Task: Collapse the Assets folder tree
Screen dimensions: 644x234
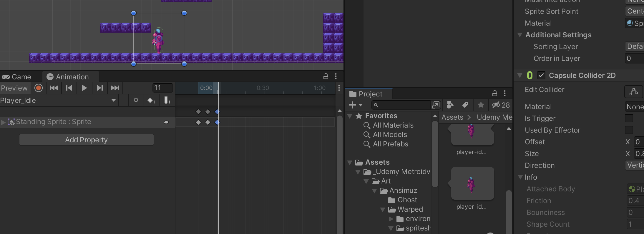Action: pyautogui.click(x=350, y=163)
